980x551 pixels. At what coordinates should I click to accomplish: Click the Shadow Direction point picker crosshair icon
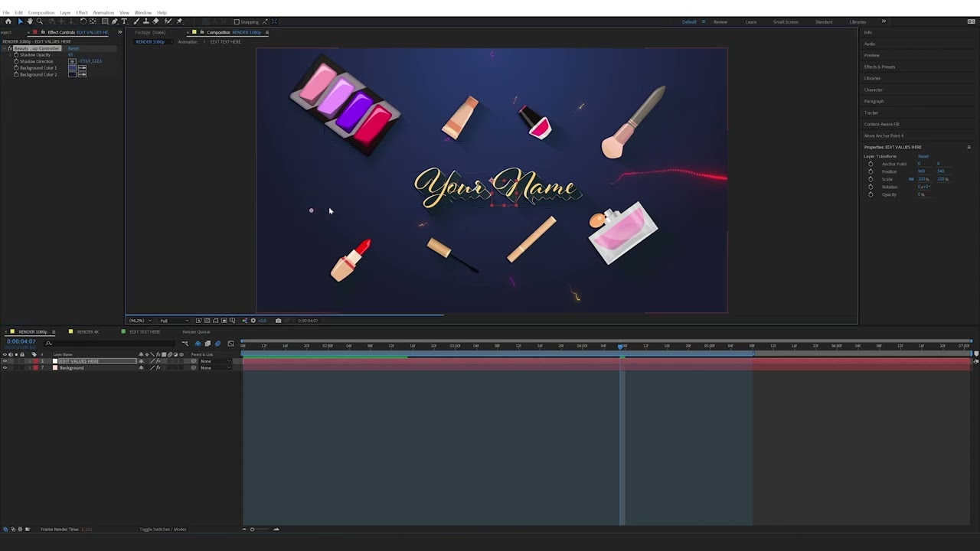tap(72, 61)
